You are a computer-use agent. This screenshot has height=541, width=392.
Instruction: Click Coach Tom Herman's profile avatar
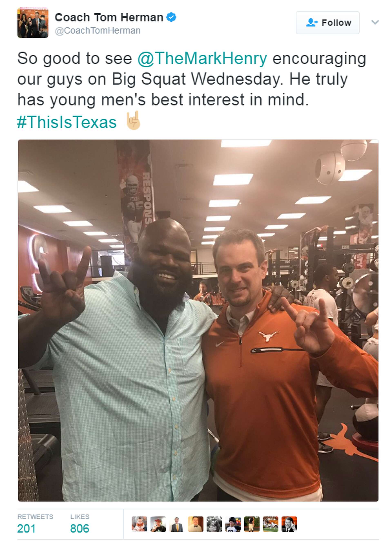[x=33, y=23]
